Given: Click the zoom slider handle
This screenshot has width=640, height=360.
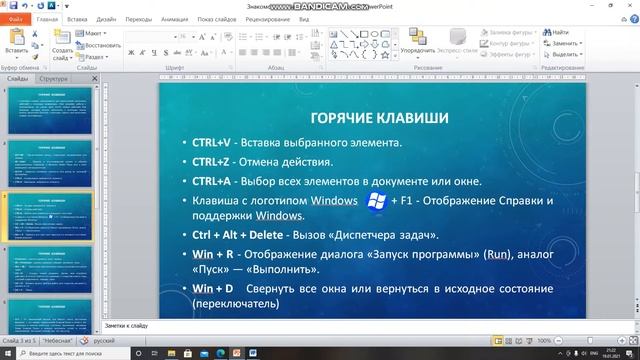Looking at the screenshot, I should [590, 340].
